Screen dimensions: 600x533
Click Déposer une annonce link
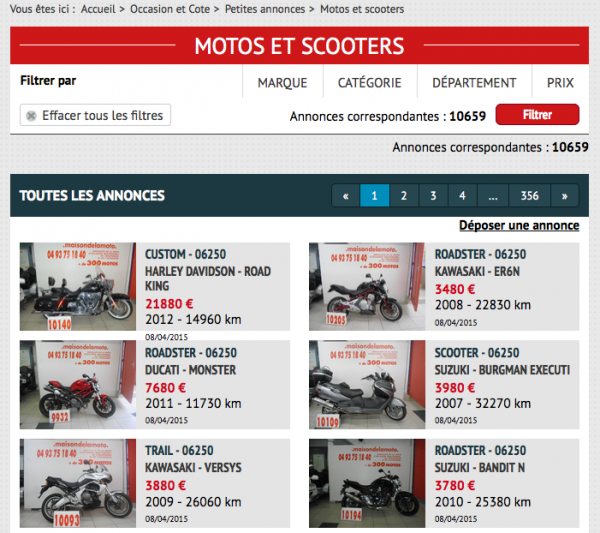[519, 225]
